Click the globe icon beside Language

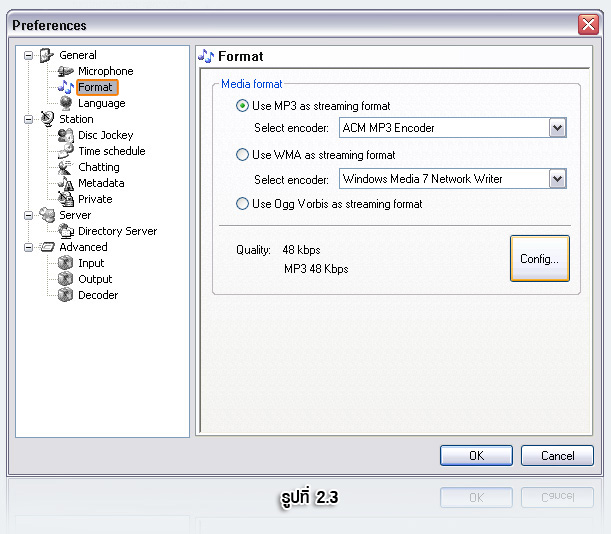pyautogui.click(x=66, y=103)
